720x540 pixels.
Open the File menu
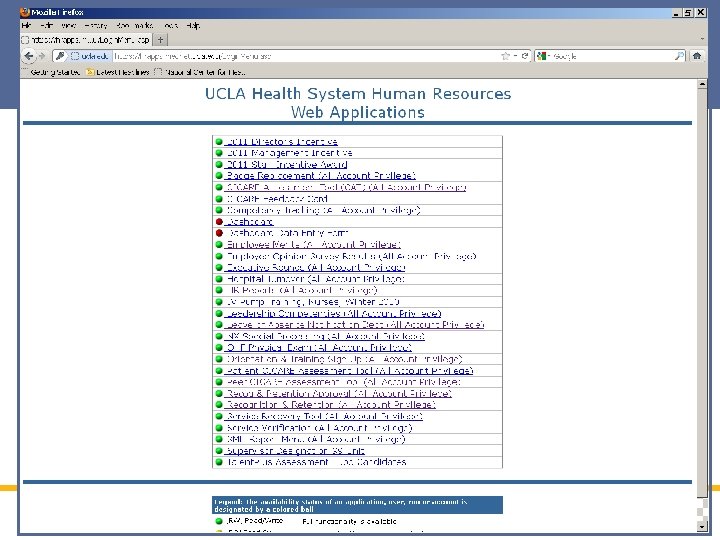pos(26,26)
